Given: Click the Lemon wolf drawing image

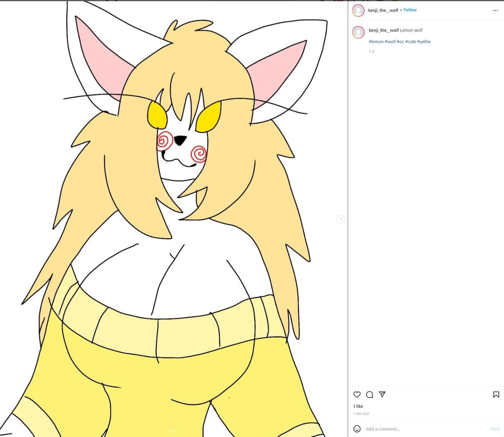Looking at the screenshot, I should coord(174,219).
